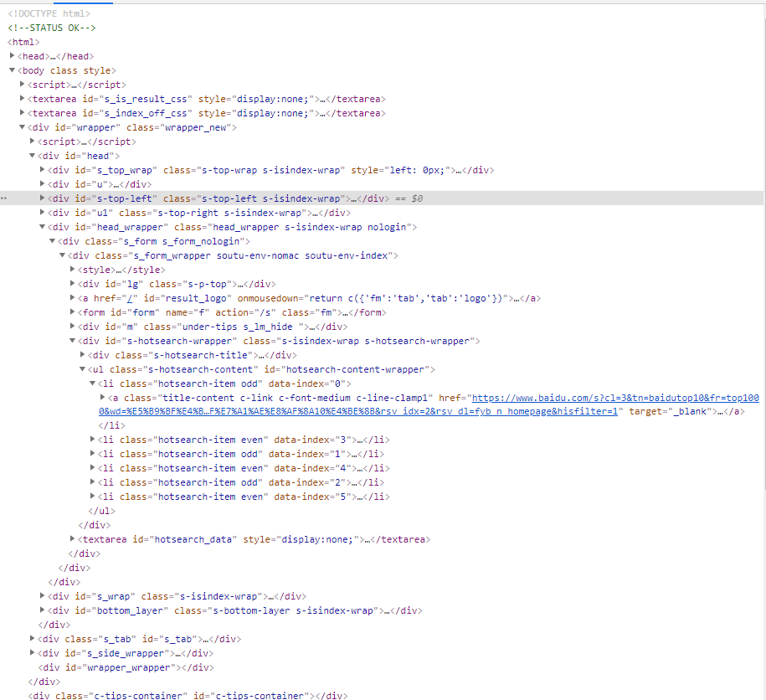The image size is (766, 700).
Task: Expand selected div s-top-left node
Action: [42, 198]
